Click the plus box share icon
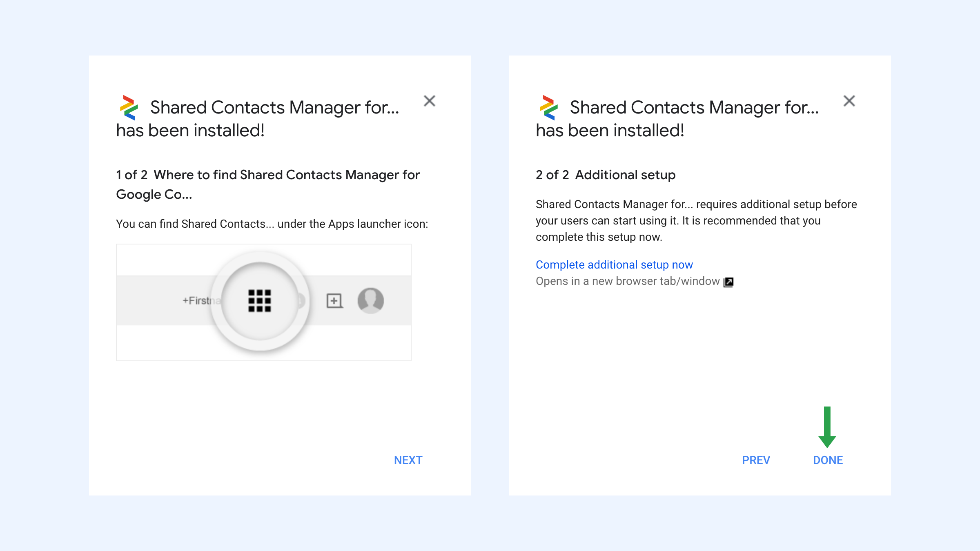The height and width of the screenshot is (551, 980). [x=334, y=301]
